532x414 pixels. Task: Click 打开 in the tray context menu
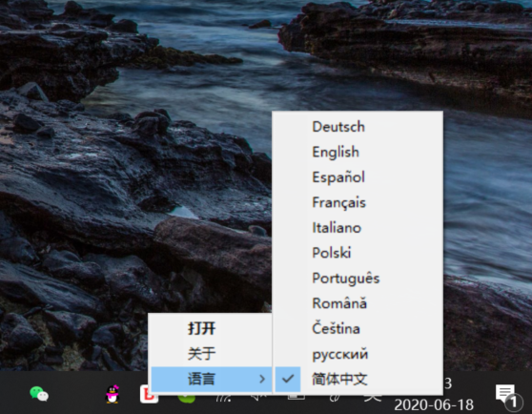(211, 328)
